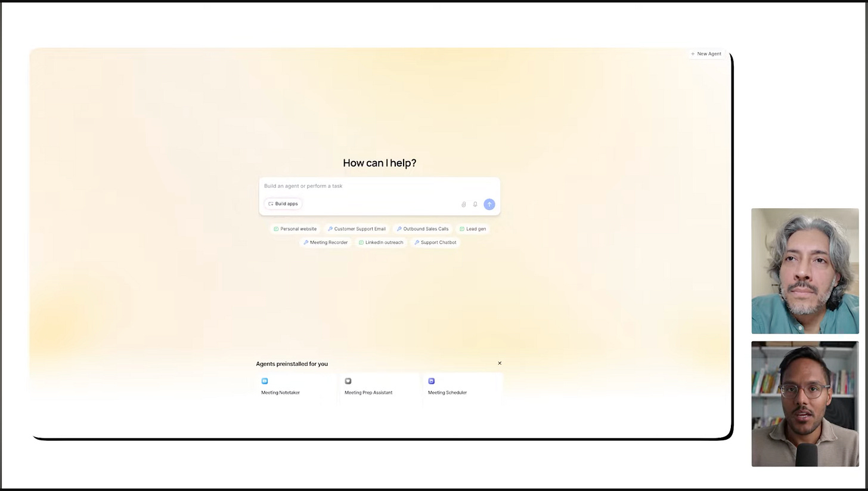Select the Linkedin outreach suggestion

(381, 242)
